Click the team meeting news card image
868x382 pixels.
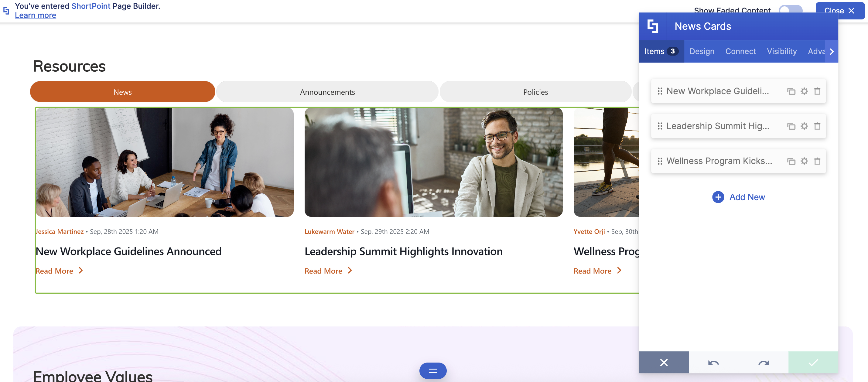164,162
